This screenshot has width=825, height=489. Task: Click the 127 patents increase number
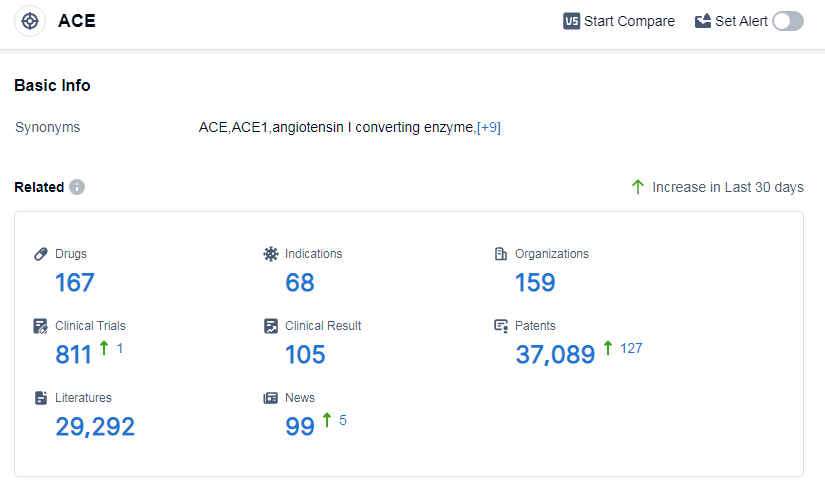[x=631, y=348]
